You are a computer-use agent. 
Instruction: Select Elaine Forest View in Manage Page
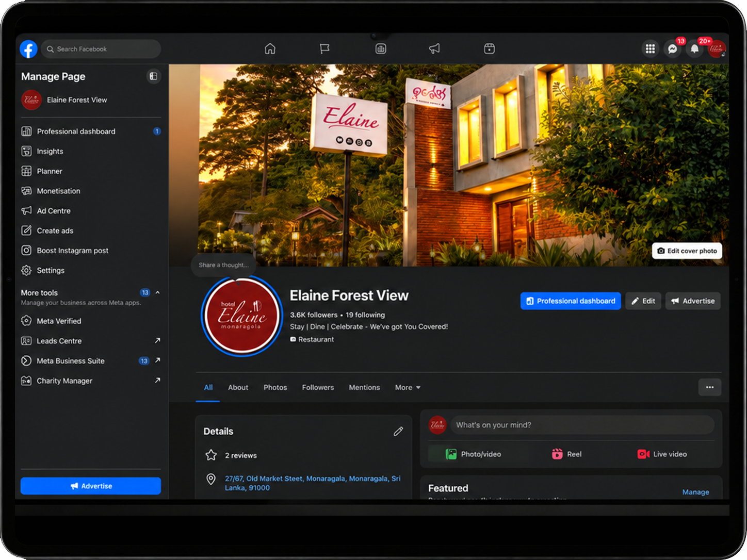pyautogui.click(x=91, y=100)
